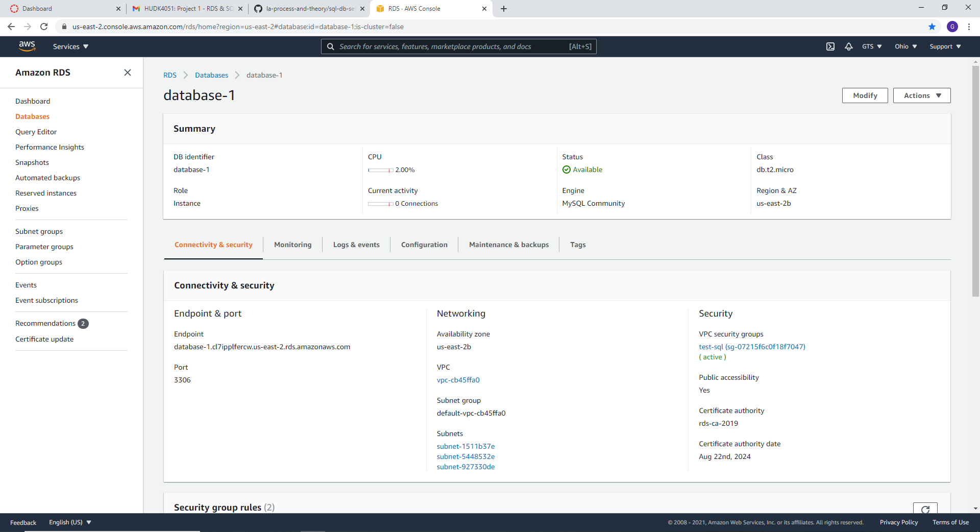Open test-sql security group link
980x532 pixels.
(752, 347)
